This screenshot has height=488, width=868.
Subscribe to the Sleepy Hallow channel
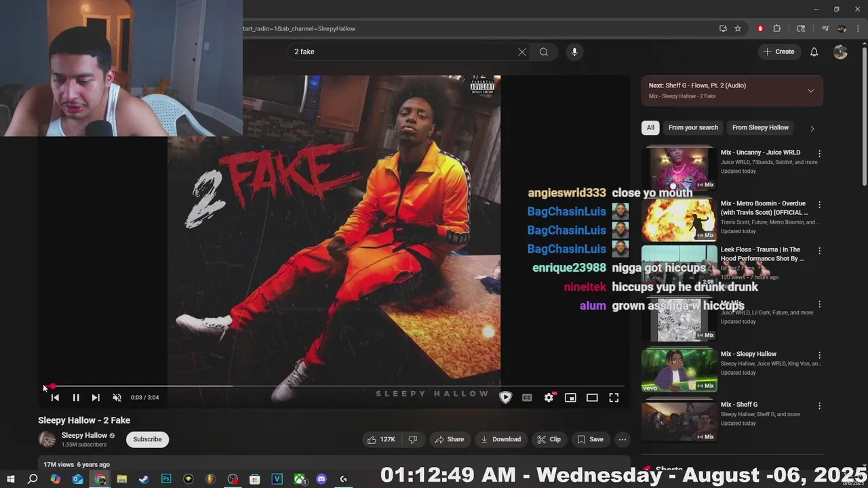pyautogui.click(x=147, y=439)
